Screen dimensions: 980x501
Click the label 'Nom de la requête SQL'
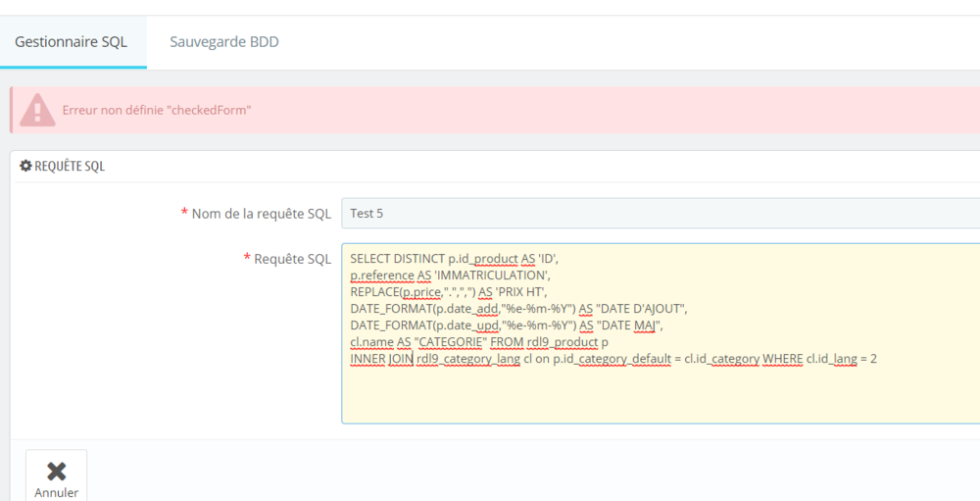(x=262, y=214)
